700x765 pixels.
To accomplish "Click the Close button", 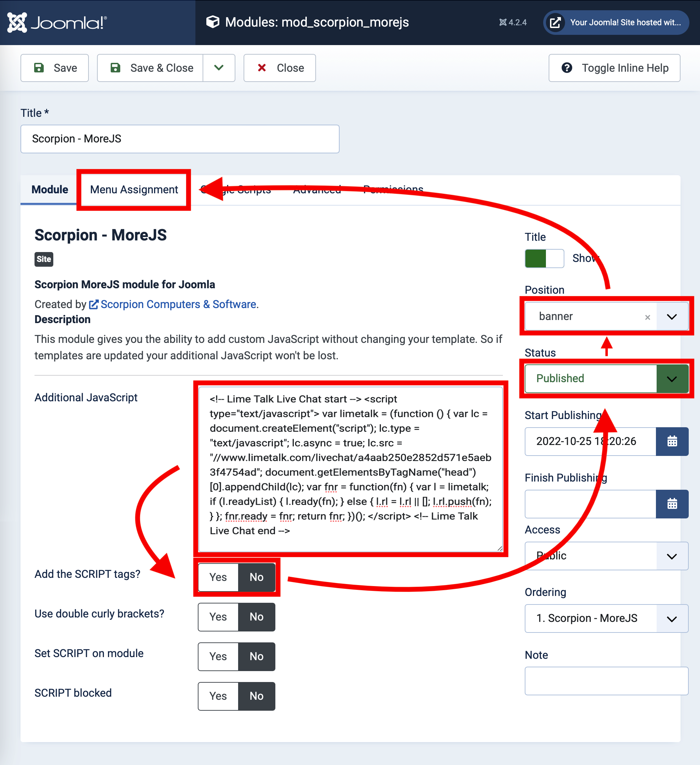I will tap(280, 68).
